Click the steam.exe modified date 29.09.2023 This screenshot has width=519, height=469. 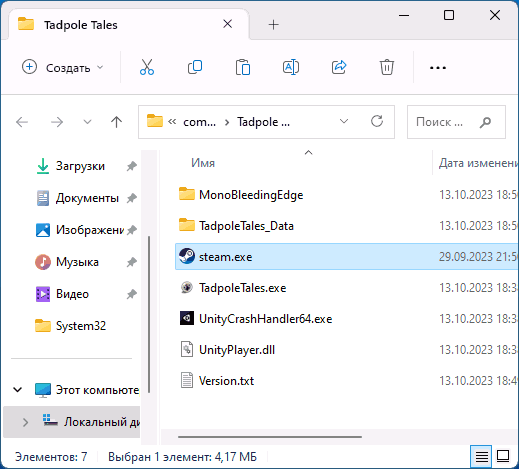point(479,257)
